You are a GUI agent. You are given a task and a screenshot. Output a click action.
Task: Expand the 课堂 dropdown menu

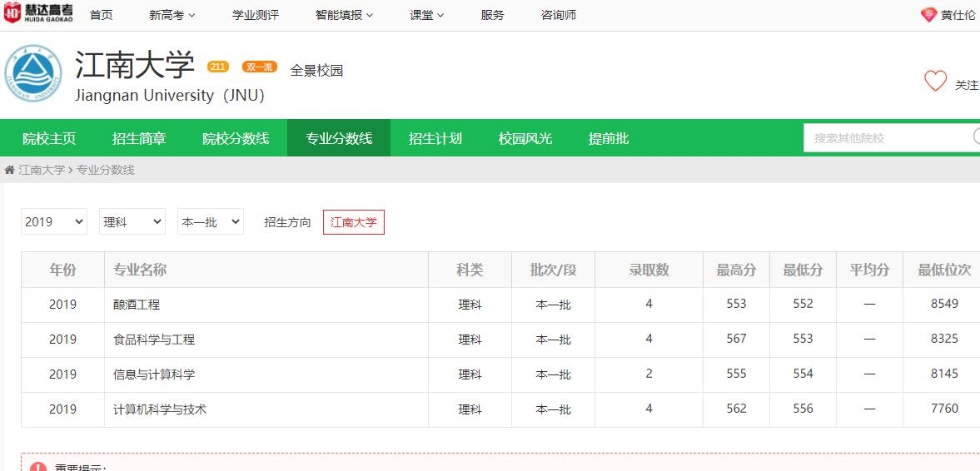(427, 15)
